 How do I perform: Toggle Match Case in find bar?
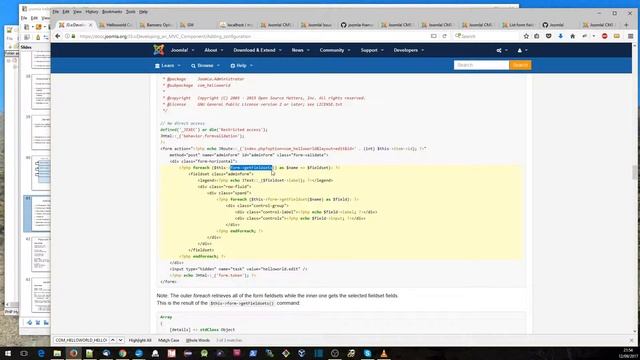click(x=169, y=340)
